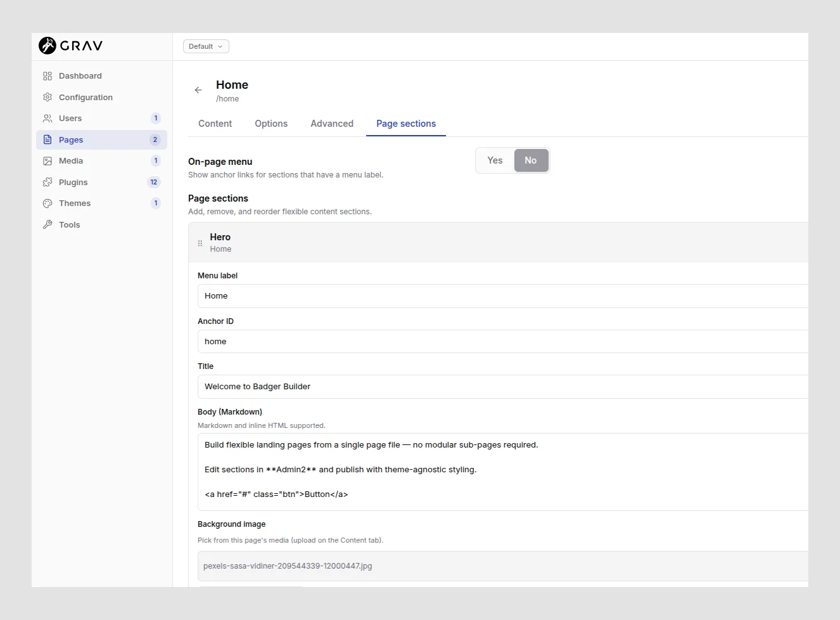
Task: Click the 'On-page menu' label
Action: click(x=220, y=162)
